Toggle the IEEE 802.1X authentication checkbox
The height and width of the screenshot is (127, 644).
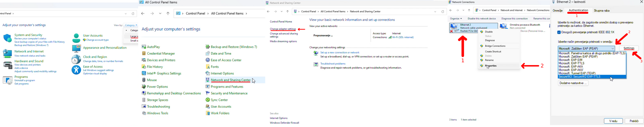(x=559, y=32)
